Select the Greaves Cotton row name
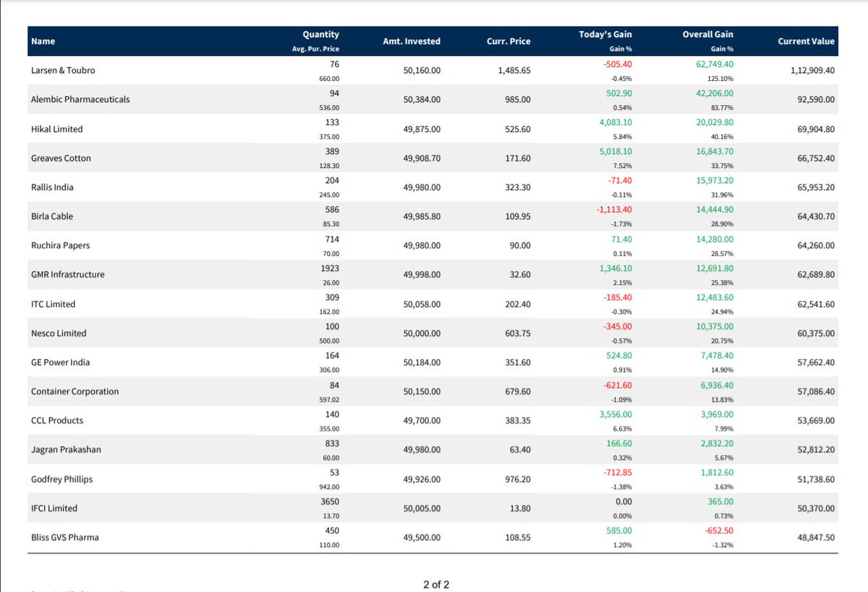 point(61,158)
